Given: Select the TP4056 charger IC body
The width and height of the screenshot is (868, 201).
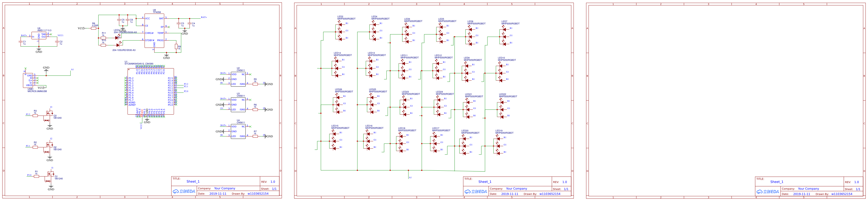Looking at the screenshot, I should (154, 31).
